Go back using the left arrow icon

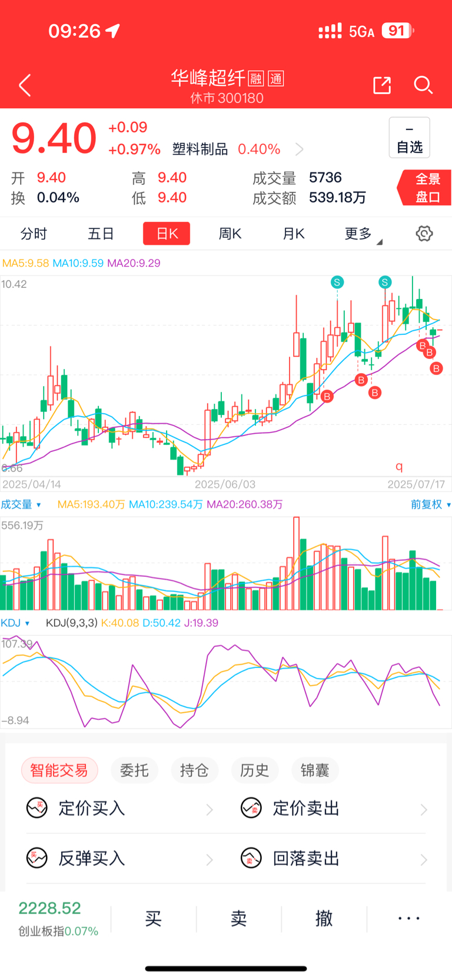click(25, 85)
